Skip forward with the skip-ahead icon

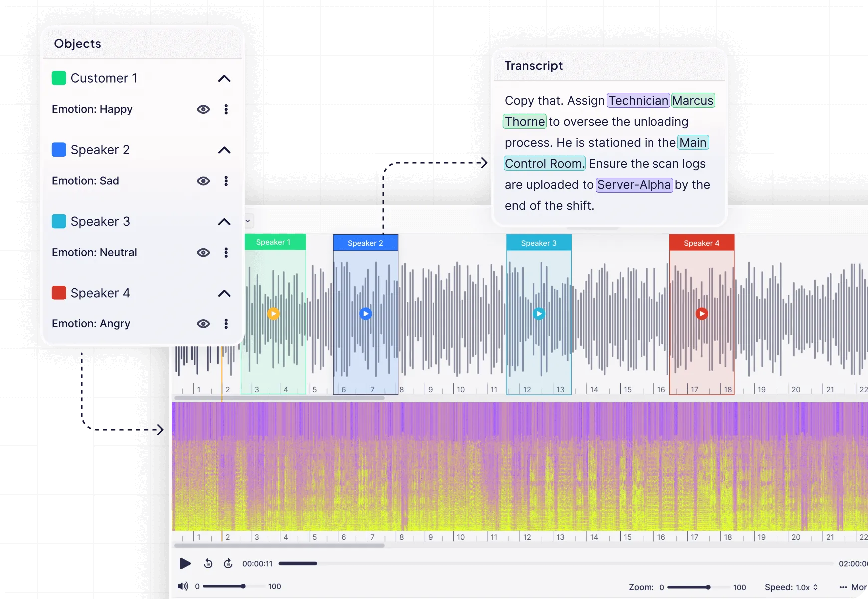point(228,564)
